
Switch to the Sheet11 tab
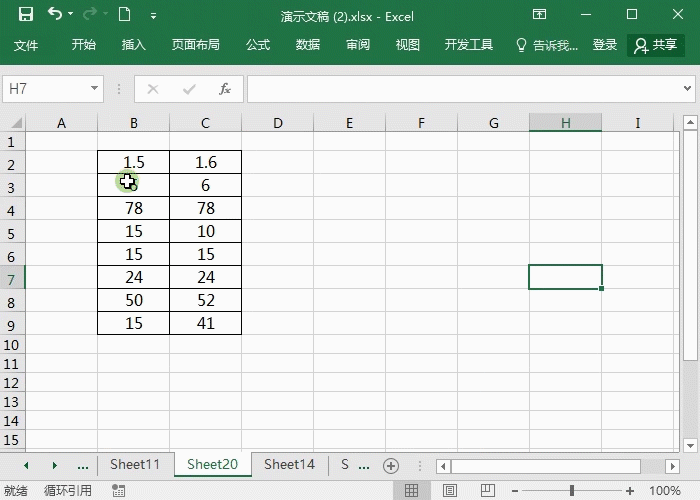point(135,465)
